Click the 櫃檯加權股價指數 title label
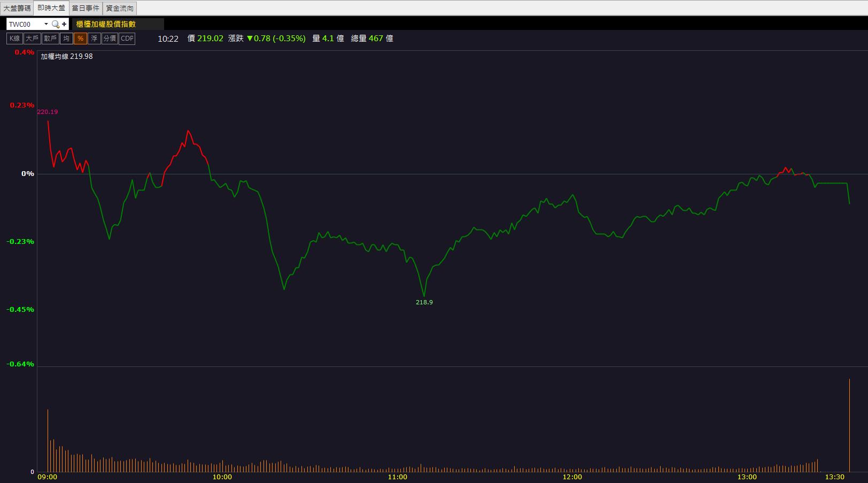Screen dimensions: 868x483 pos(106,24)
